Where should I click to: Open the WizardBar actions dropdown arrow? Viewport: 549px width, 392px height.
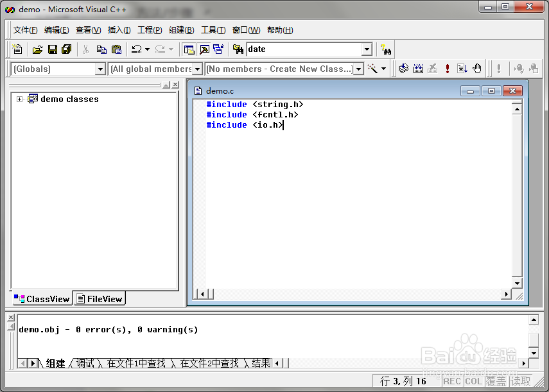384,69
